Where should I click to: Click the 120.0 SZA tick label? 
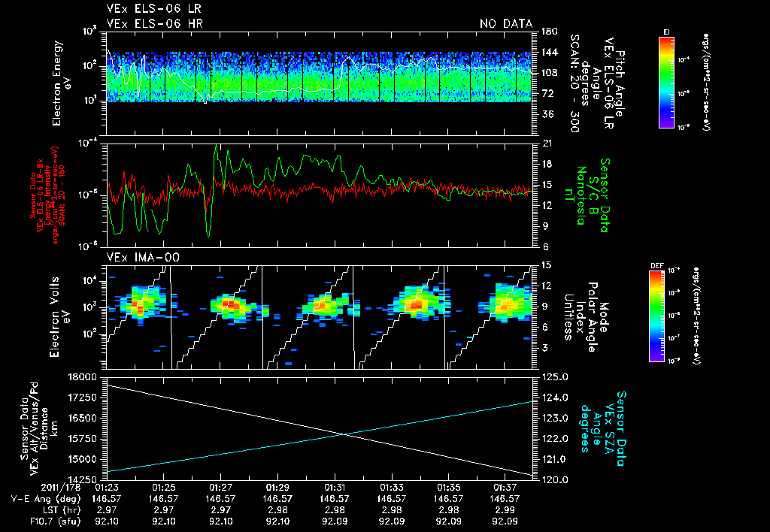point(554,480)
